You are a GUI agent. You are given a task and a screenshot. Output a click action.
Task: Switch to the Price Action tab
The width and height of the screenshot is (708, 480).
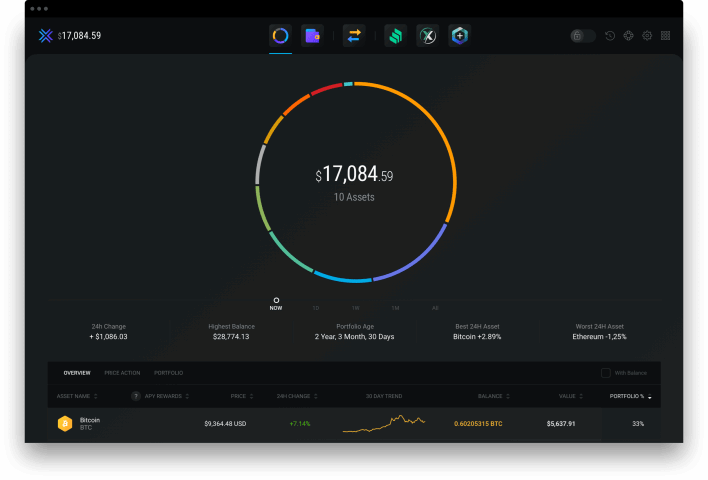(122, 373)
